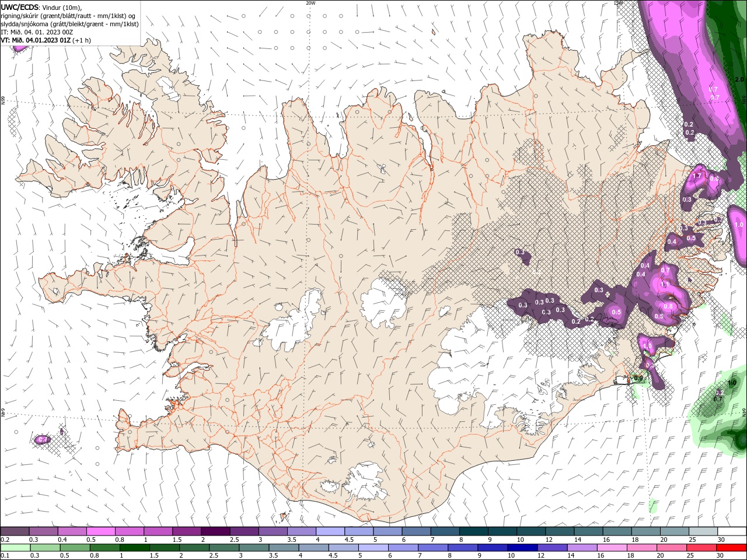Viewport: 747px width, 560px height.
Task: Click the '(+1 h)' forecast offset text
Action: pyautogui.click(x=82, y=40)
